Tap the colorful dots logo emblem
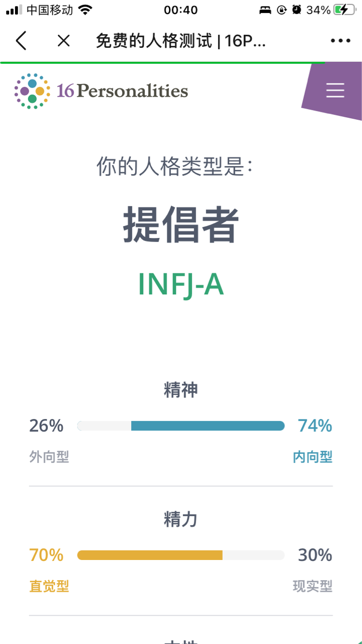Viewport: 362px width, 644px height. tap(32, 91)
